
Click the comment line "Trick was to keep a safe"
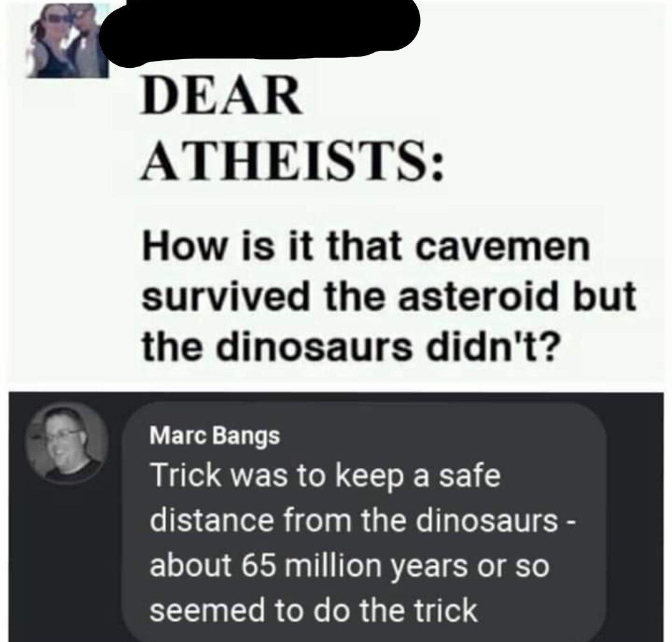pyautogui.click(x=325, y=477)
